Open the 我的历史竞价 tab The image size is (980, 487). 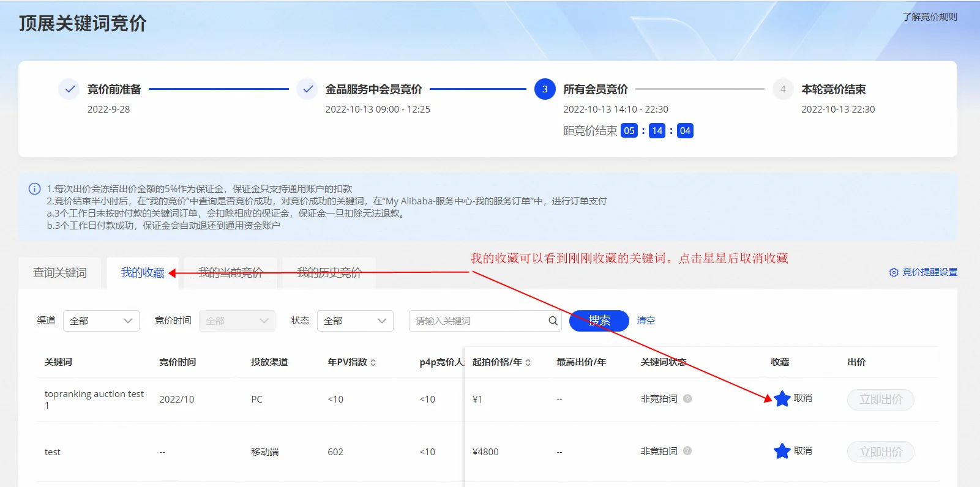tap(329, 273)
